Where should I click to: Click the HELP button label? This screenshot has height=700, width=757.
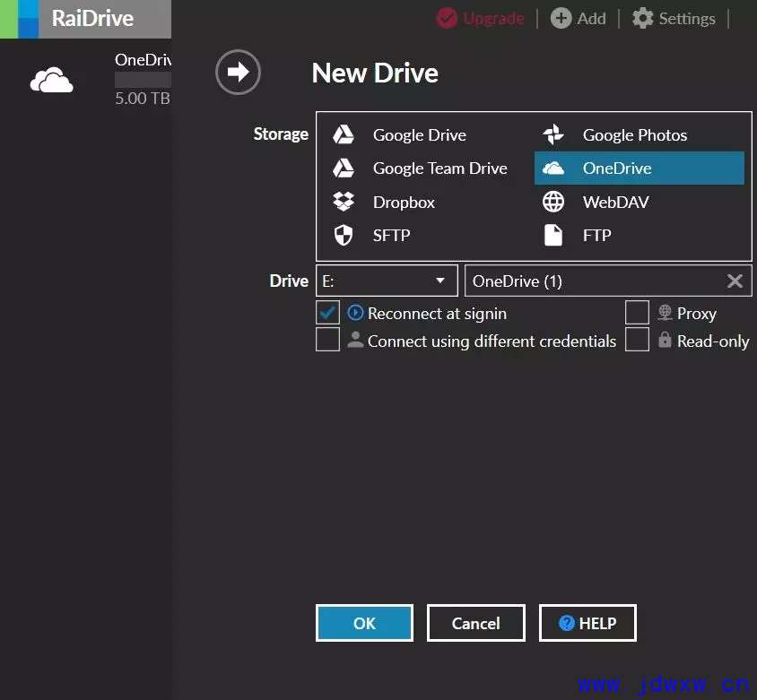597,623
